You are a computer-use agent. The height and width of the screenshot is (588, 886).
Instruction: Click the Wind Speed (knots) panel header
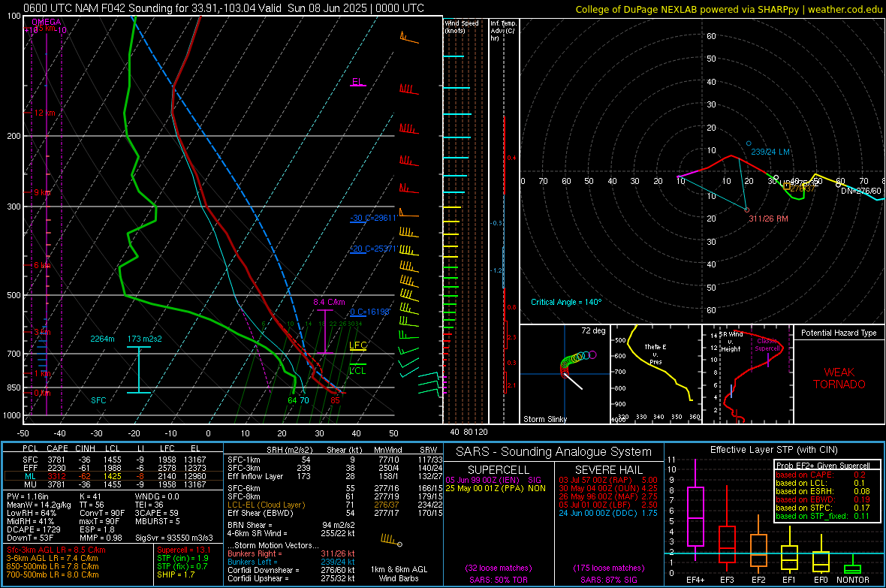tap(461, 26)
